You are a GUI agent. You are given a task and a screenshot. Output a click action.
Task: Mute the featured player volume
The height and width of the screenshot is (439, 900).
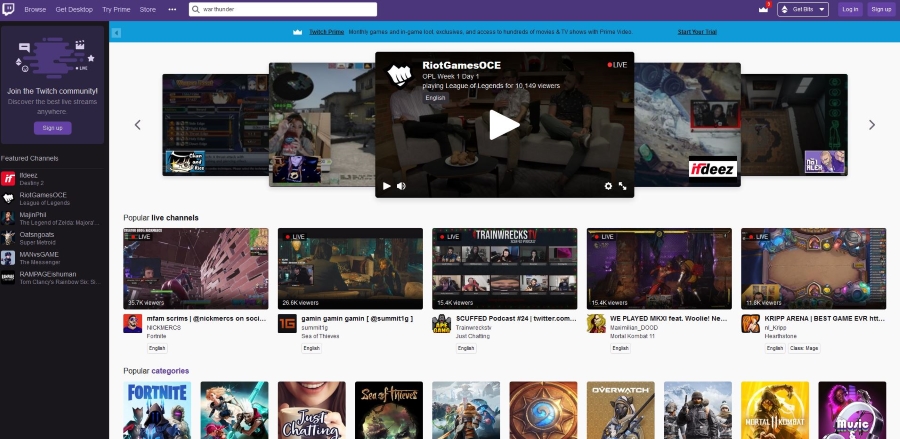401,186
